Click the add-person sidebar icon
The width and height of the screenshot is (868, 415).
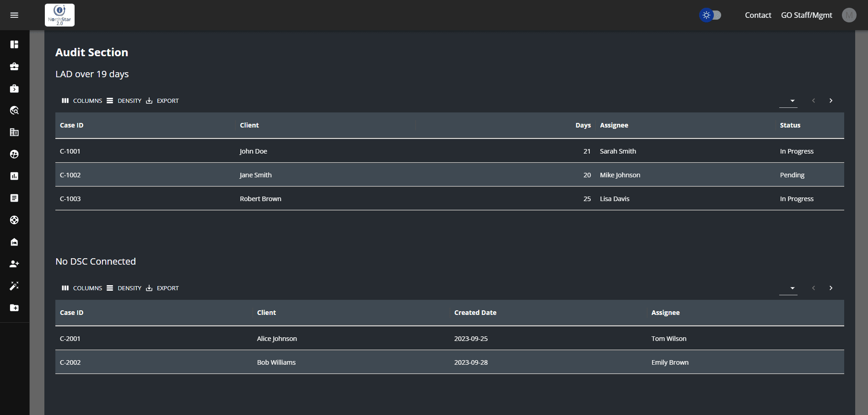(x=14, y=264)
